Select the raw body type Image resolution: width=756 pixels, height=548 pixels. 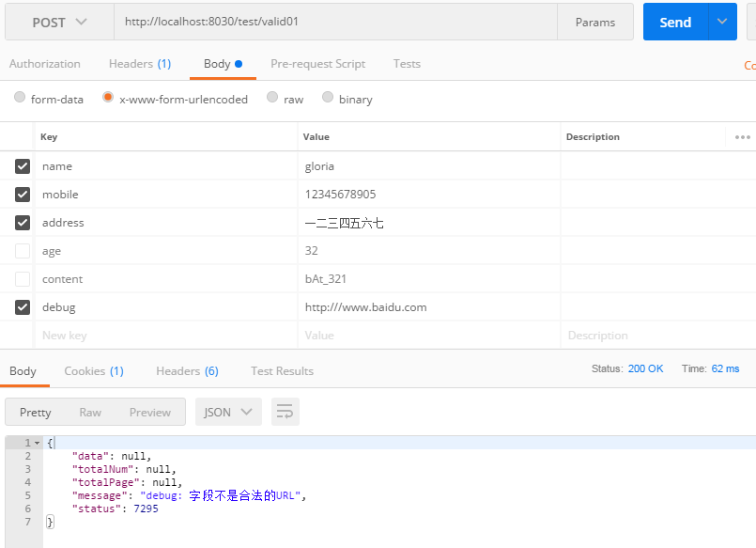pyautogui.click(x=272, y=98)
